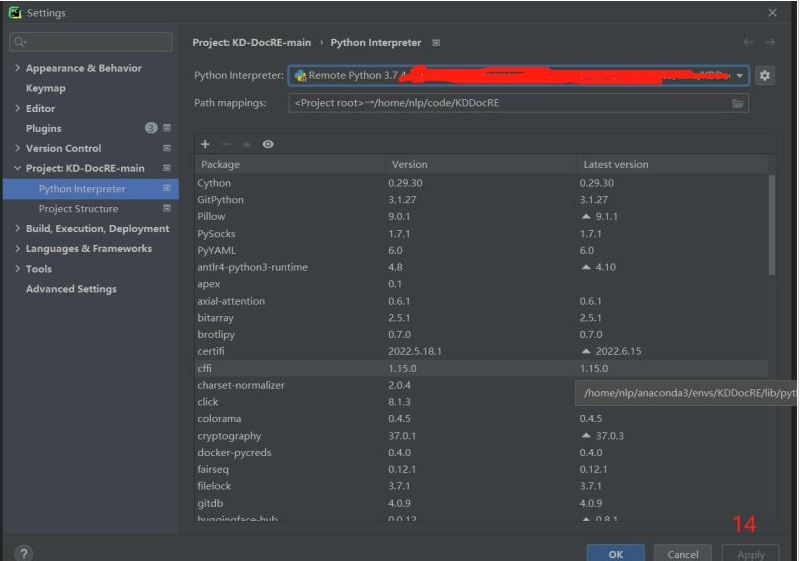Image resolution: width=800 pixels, height=561 pixels.
Task: Open the help question mark button
Action: point(23,553)
